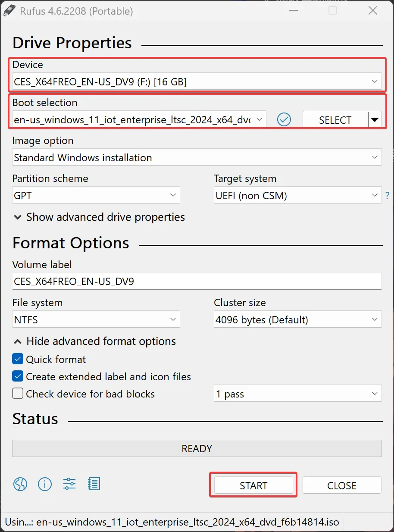Show the Rufus log window
Image resolution: width=394 pixels, height=532 pixels.
(x=94, y=484)
